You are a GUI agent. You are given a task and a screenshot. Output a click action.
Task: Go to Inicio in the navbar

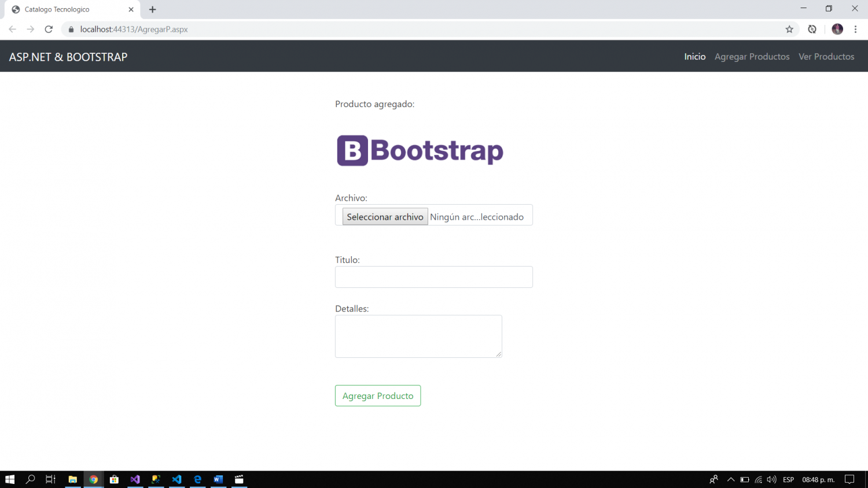click(695, 57)
